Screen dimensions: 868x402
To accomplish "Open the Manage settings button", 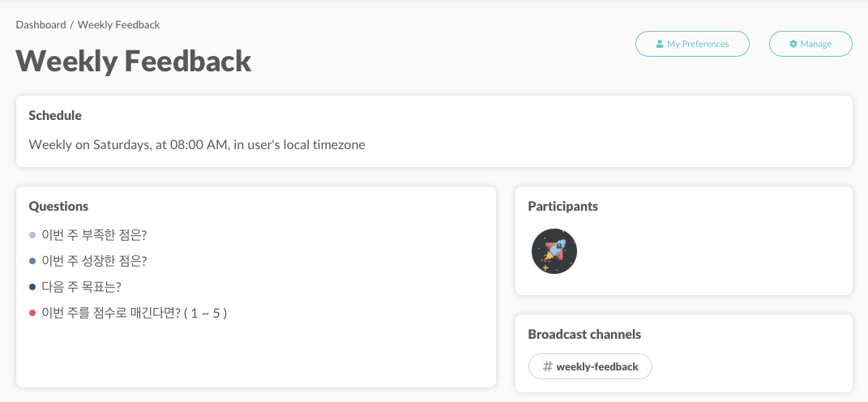I will [810, 44].
